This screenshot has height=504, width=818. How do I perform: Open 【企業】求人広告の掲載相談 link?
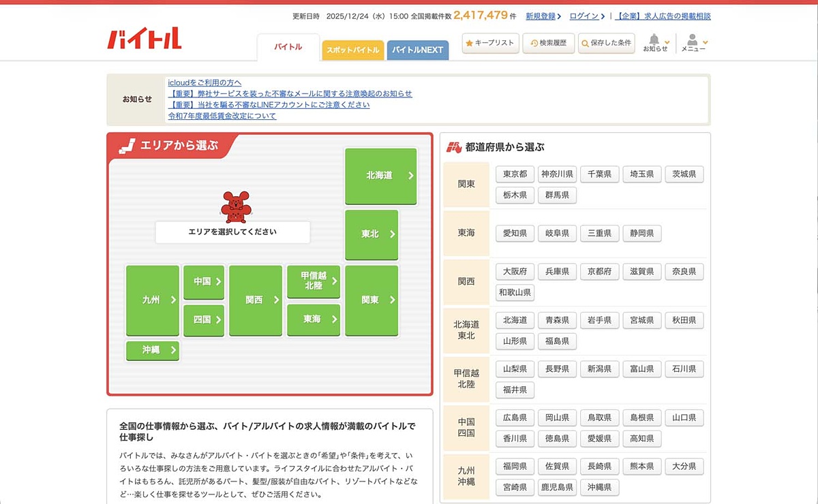pyautogui.click(x=663, y=16)
